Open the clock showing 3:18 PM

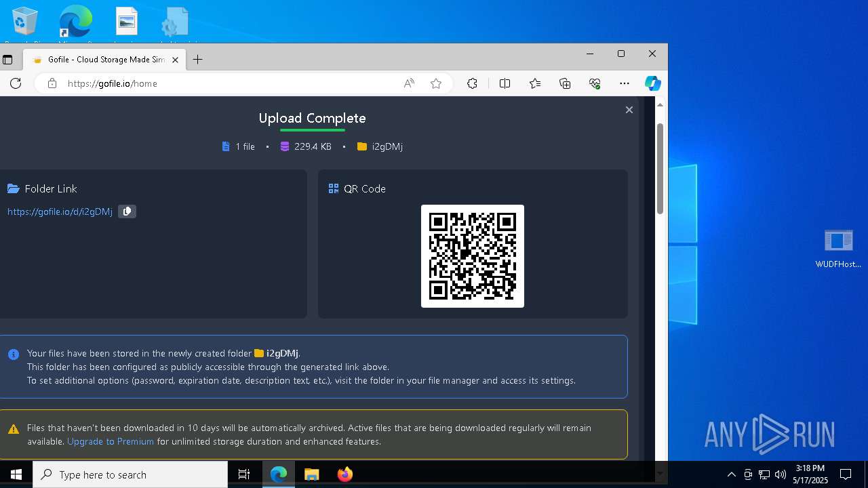810,474
